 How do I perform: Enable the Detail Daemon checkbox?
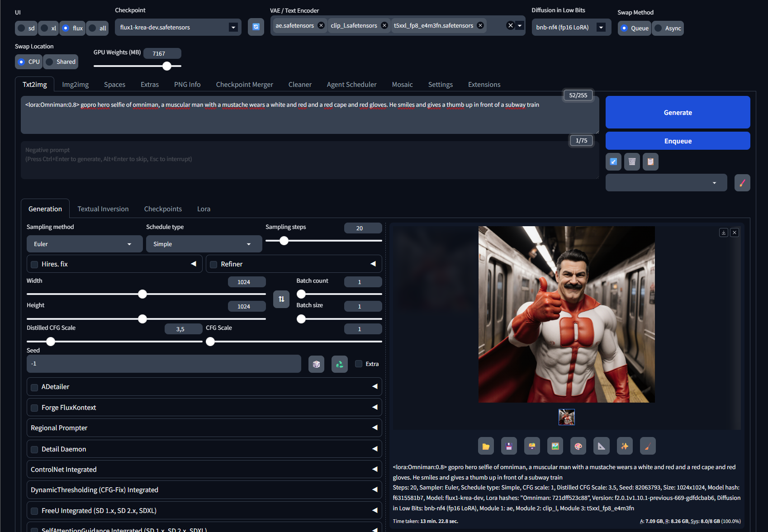pyautogui.click(x=34, y=450)
